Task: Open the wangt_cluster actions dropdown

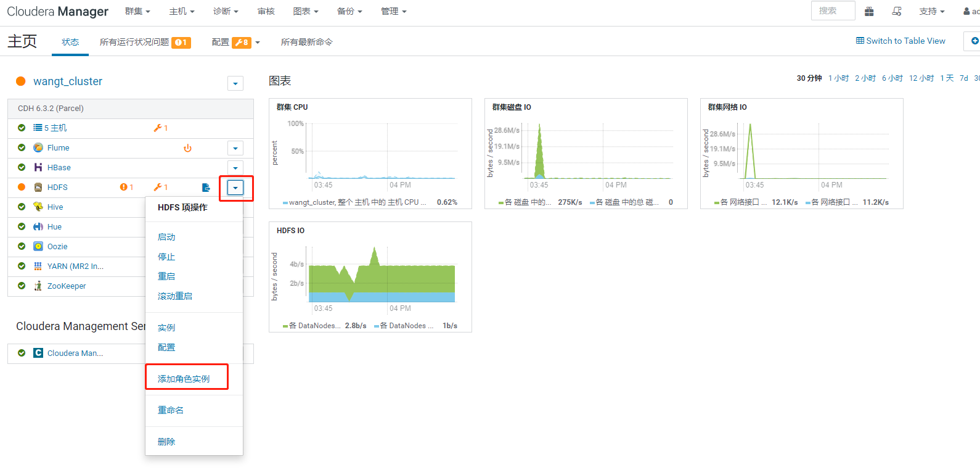Action: pos(235,83)
